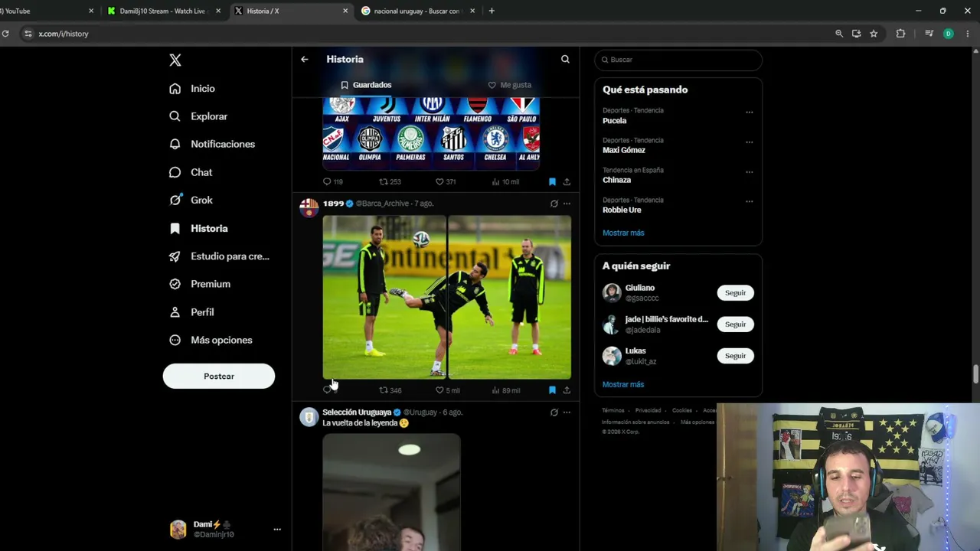Open the 1899 account name link
Image resolution: width=980 pixels, height=551 pixels.
coord(333,204)
